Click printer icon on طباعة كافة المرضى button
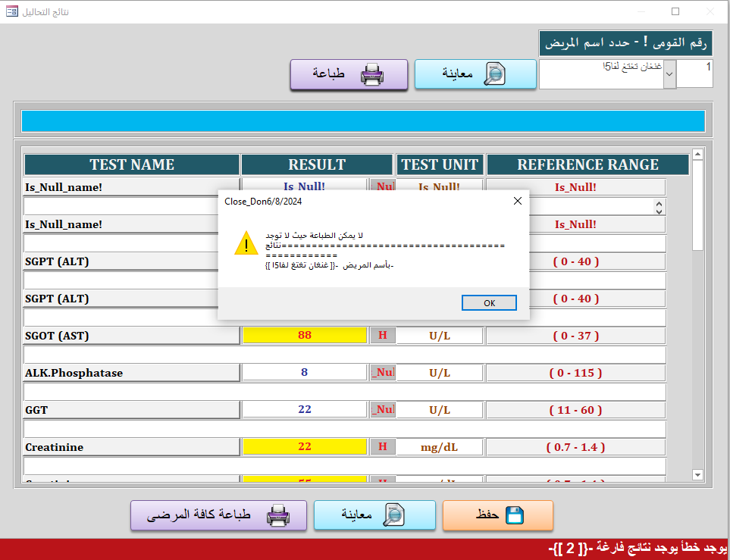The width and height of the screenshot is (730, 560). pyautogui.click(x=278, y=515)
